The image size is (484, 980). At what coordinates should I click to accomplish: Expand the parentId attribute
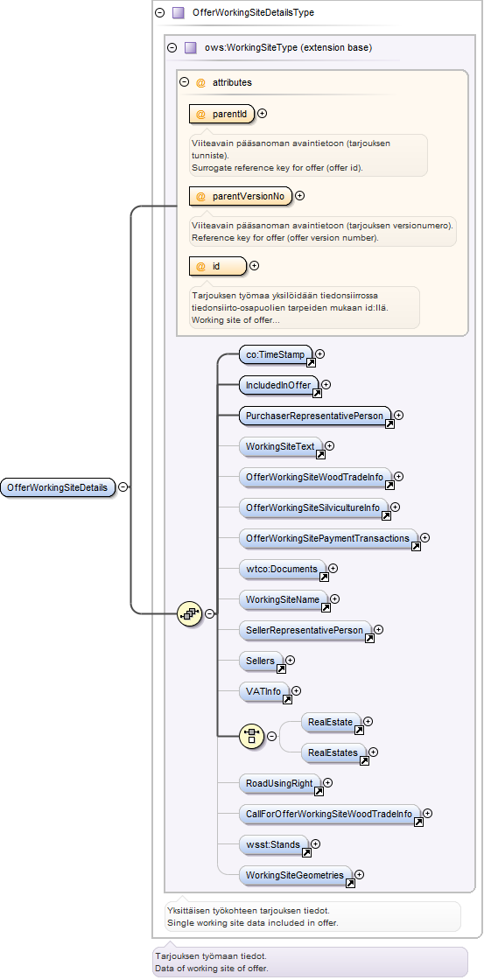coord(262,114)
